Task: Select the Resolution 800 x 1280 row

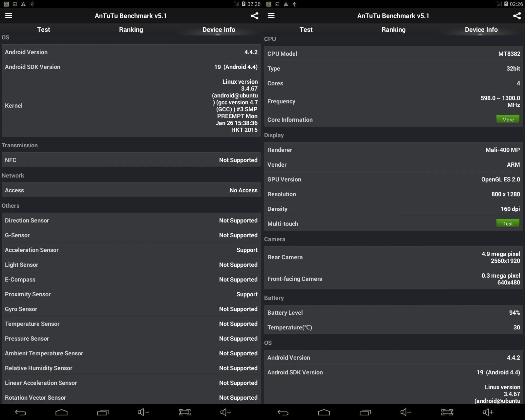Action: [x=393, y=194]
